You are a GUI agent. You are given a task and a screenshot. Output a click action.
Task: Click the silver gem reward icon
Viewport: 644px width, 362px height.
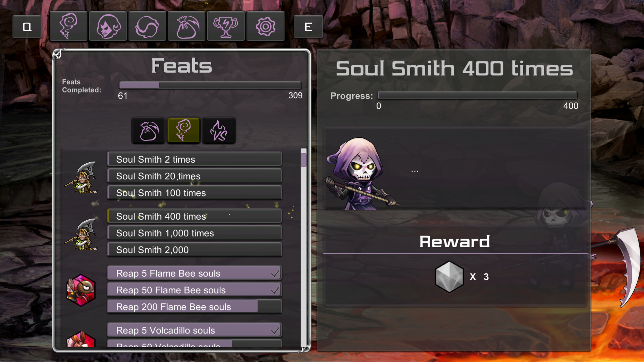(449, 277)
